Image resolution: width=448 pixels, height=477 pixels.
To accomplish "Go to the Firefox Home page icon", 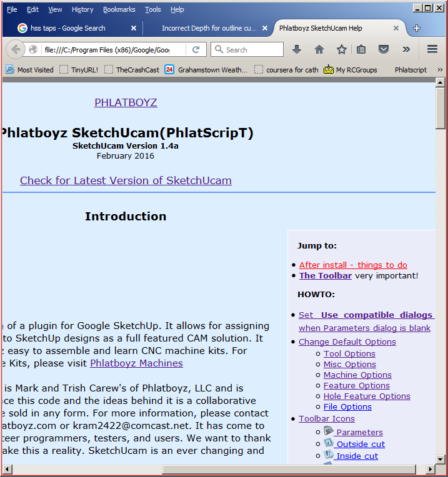I will tap(319, 49).
